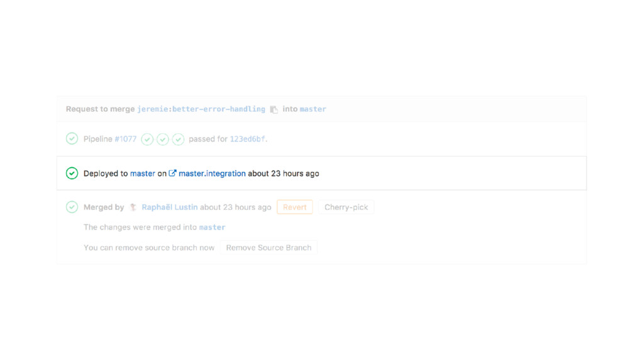Open commit 123ed6bf link

coord(247,139)
